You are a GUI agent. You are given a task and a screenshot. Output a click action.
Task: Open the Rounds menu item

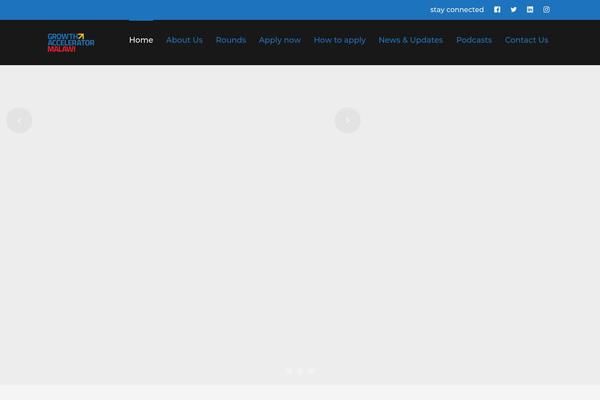[231, 40]
